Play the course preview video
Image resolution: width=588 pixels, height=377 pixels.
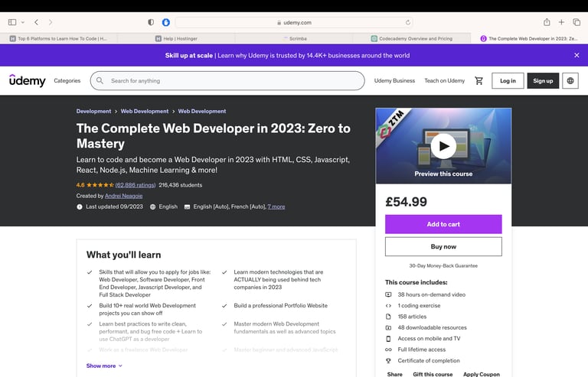(x=443, y=146)
